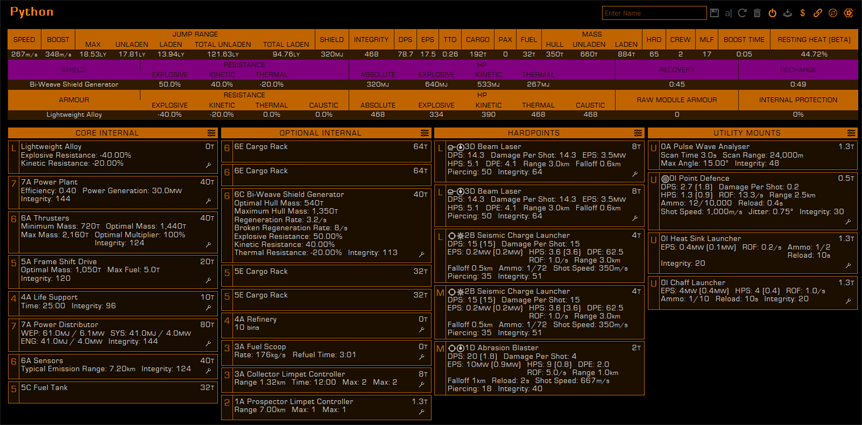Viewport: 862px width, 425px height.
Task: Click the save build floppy disk icon
Action: coord(715,13)
